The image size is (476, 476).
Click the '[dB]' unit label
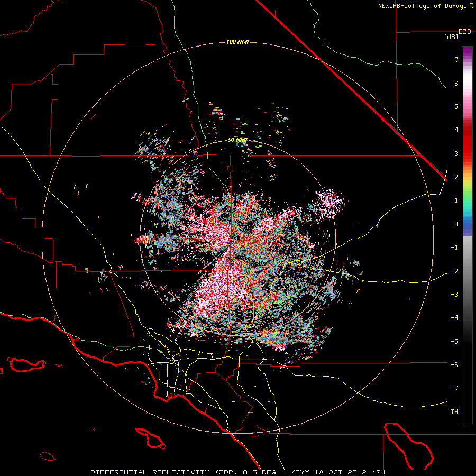[452, 37]
